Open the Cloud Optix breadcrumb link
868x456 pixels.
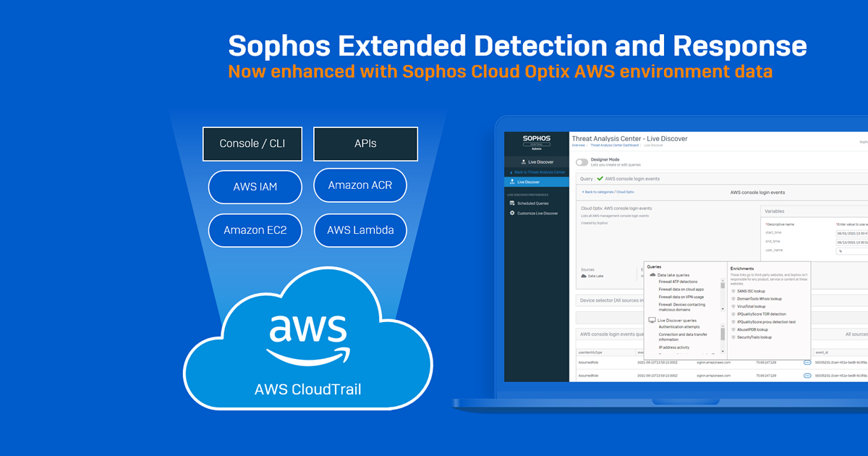click(625, 192)
